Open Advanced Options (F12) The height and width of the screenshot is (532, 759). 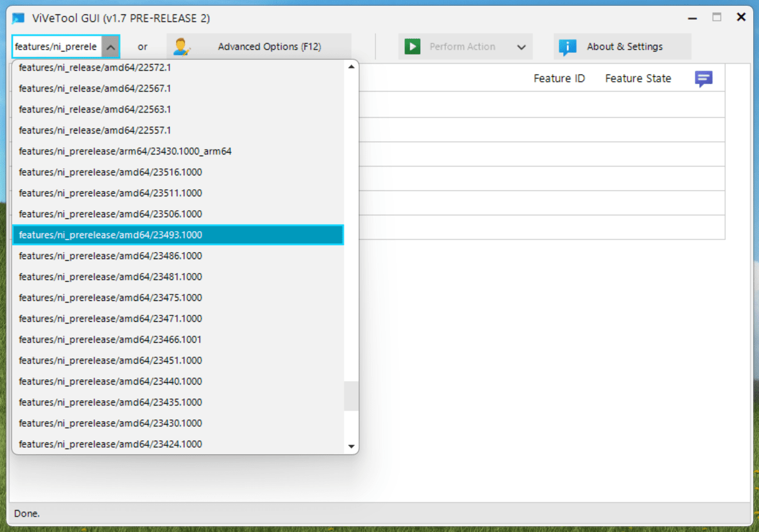[259, 46]
